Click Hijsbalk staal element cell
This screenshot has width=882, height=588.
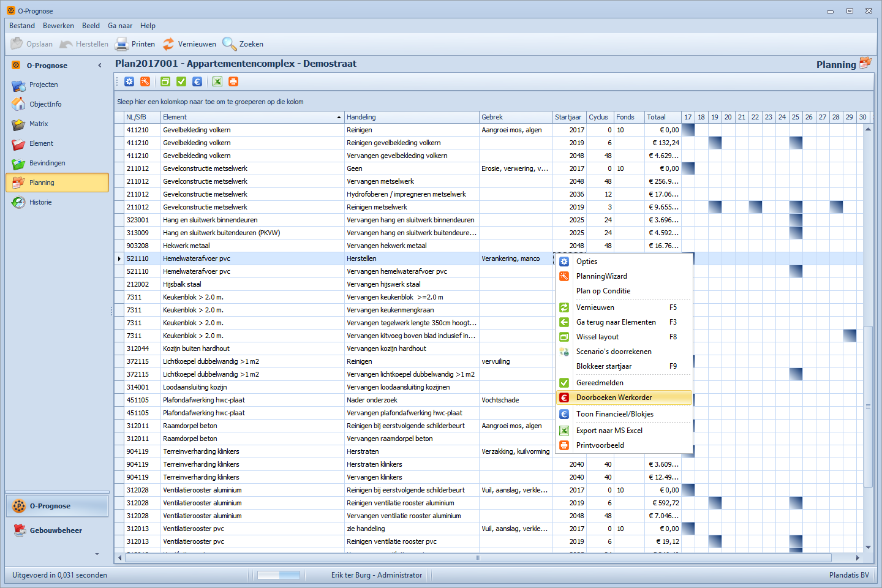point(252,284)
